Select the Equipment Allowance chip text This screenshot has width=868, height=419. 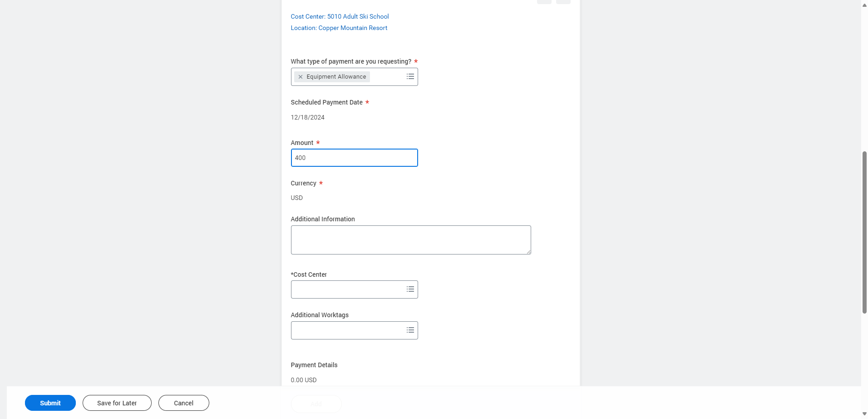click(x=336, y=77)
